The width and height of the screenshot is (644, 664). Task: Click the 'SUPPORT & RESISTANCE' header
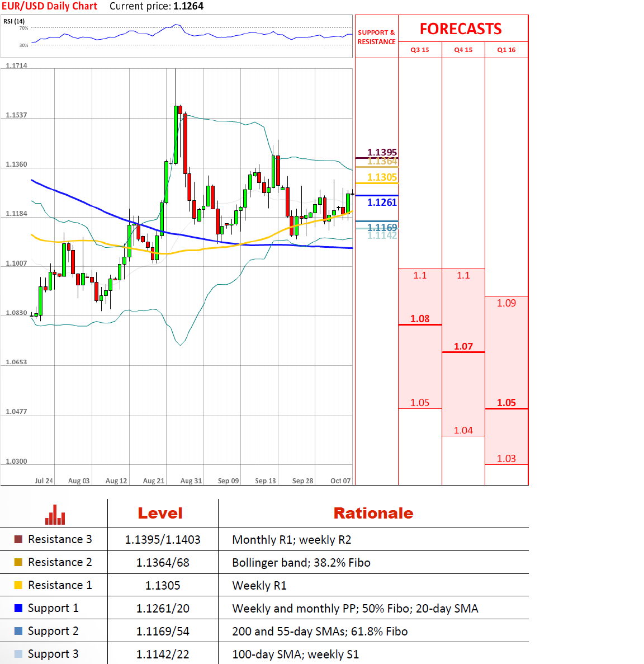[x=377, y=37]
